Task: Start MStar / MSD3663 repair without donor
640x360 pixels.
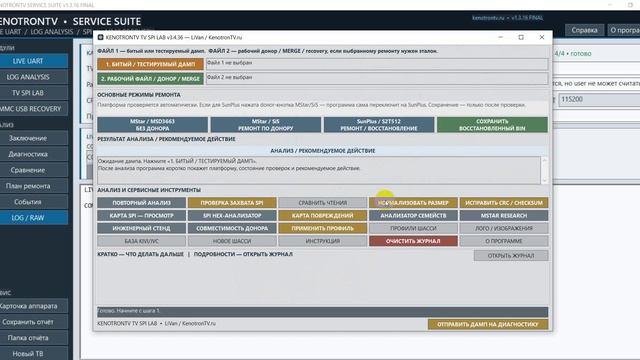Action: [152, 124]
